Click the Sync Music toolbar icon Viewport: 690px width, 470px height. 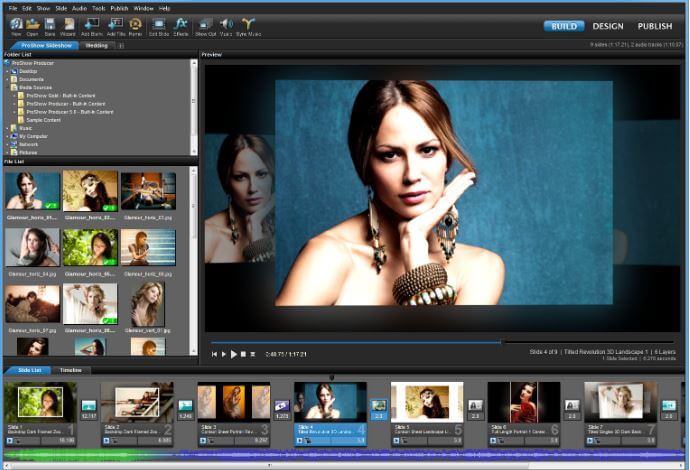[249, 24]
